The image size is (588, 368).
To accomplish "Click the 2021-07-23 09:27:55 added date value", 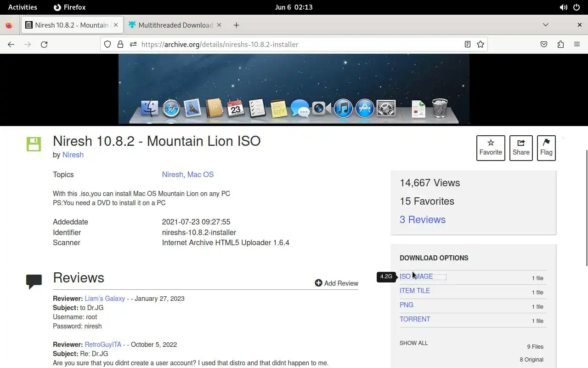I will (196, 222).
